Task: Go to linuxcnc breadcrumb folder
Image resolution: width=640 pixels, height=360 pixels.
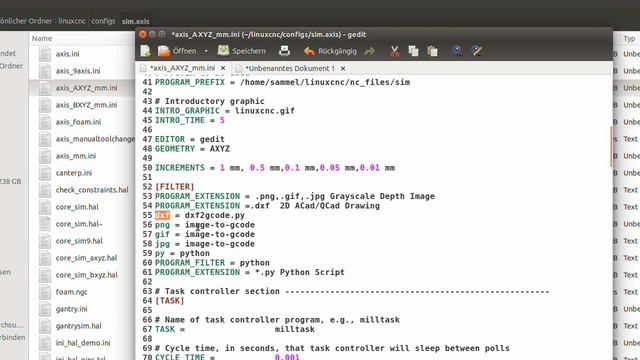Action: pos(72,21)
